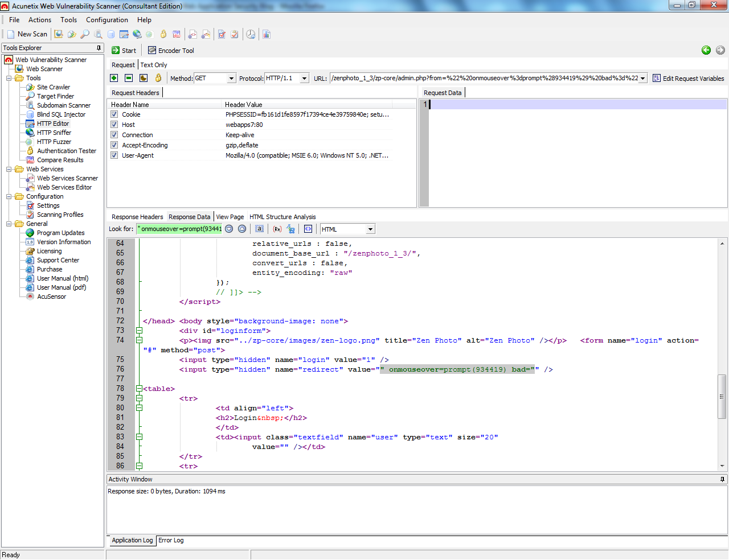This screenshot has width=729, height=560.
Task: Click Edit Request Variables
Action: (689, 79)
